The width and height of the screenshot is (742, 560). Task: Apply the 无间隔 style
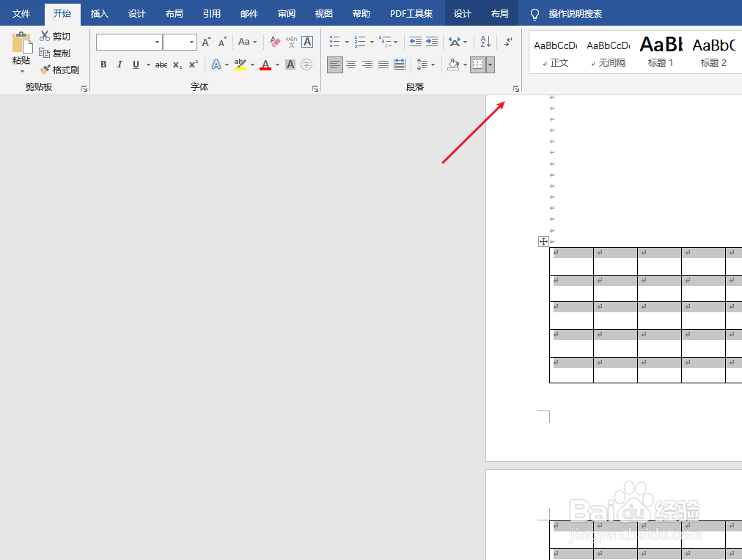[609, 53]
